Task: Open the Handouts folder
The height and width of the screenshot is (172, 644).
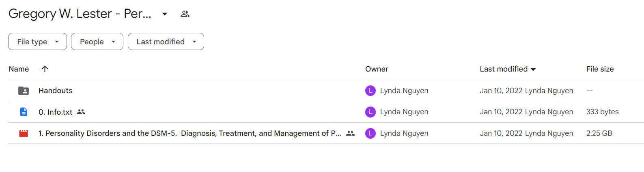Action: click(56, 91)
